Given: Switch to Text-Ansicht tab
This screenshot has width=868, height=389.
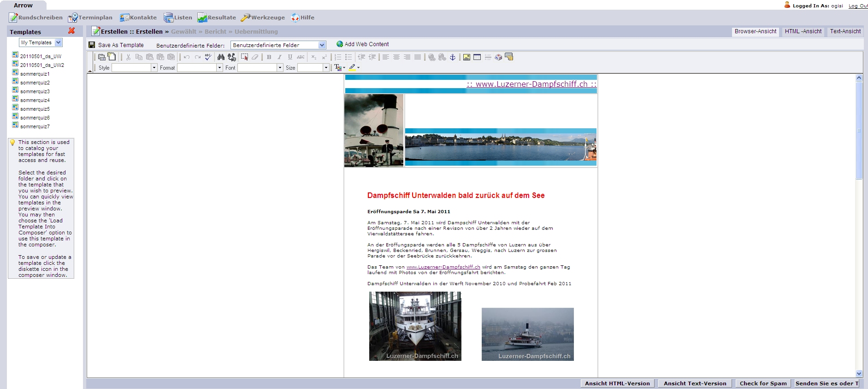Looking at the screenshot, I should pyautogui.click(x=845, y=31).
